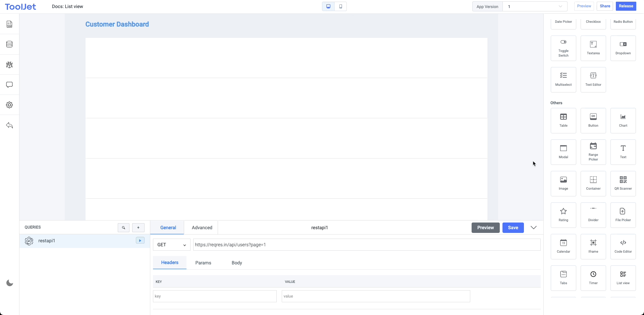Open the GET method dropdown
The width and height of the screenshot is (644, 315).
coord(171,245)
